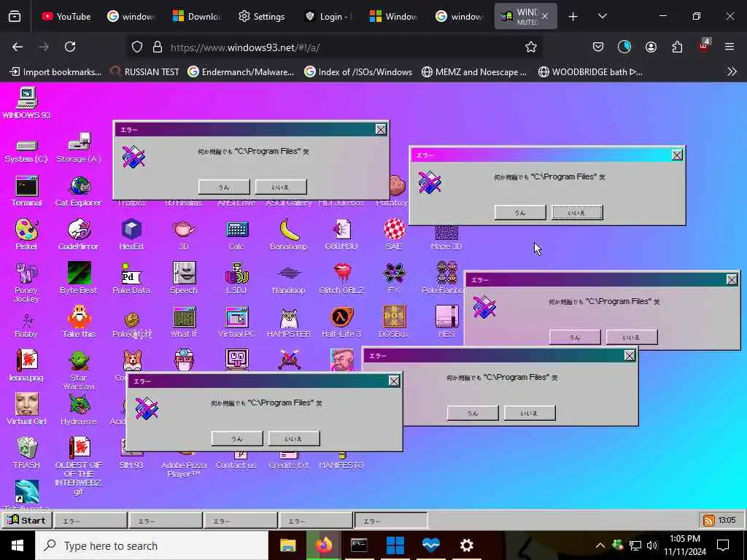Show hidden system tray icons
The width and height of the screenshot is (747, 560).
(600, 545)
